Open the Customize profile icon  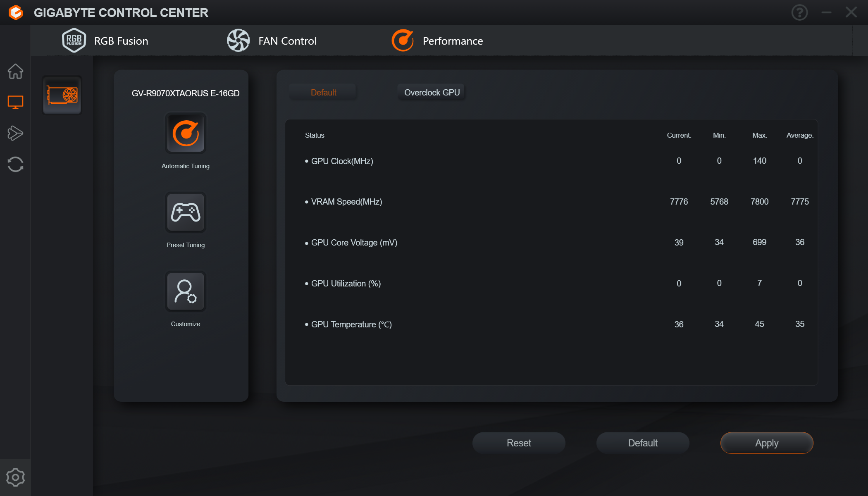point(186,291)
